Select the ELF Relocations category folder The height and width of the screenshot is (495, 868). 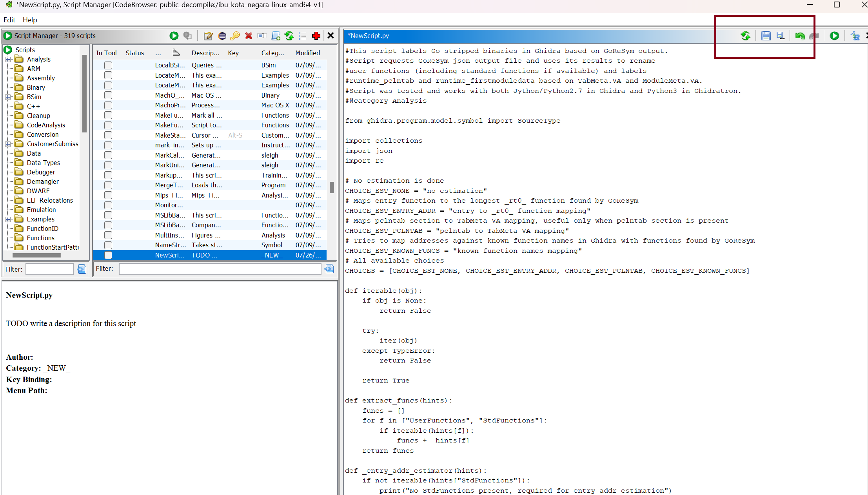click(50, 200)
